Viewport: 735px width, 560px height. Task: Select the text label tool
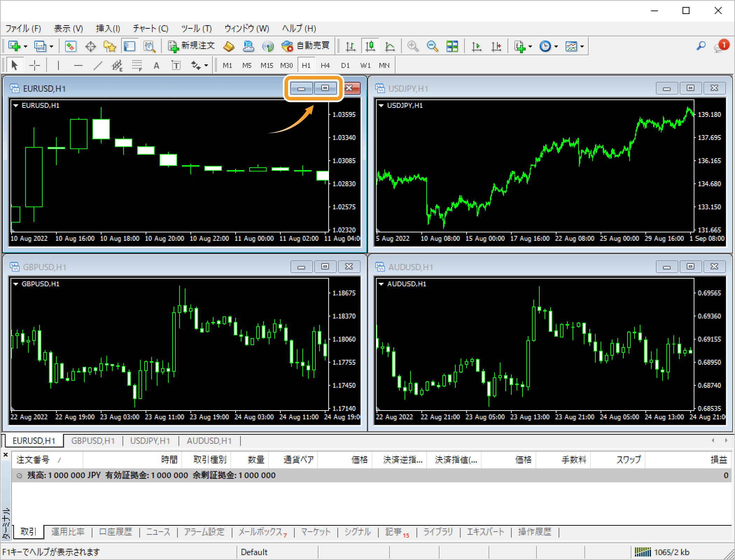176,65
